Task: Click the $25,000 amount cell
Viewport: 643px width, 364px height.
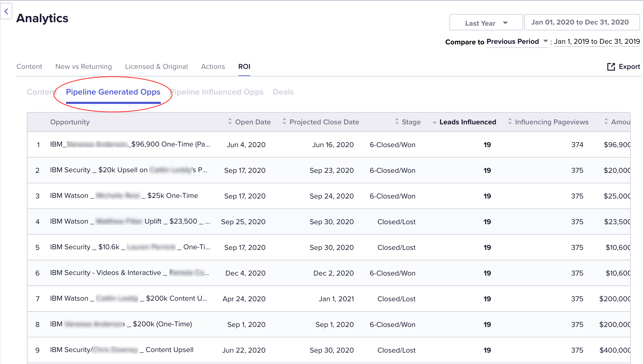Action: (x=617, y=196)
